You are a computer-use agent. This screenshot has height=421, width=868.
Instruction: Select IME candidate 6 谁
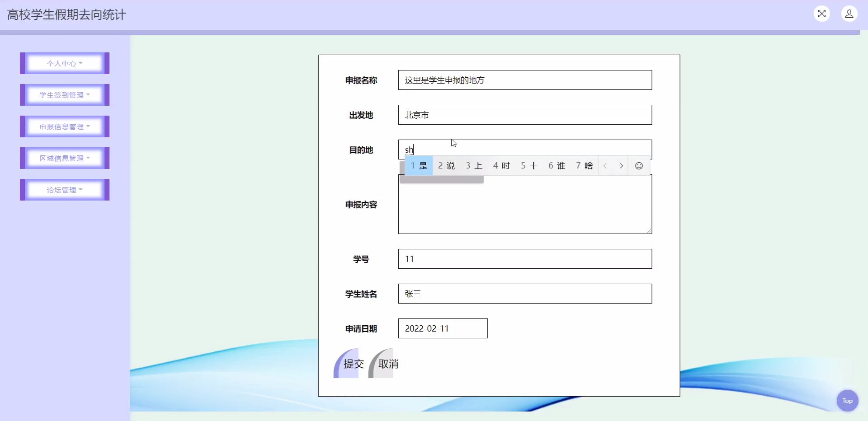click(557, 166)
